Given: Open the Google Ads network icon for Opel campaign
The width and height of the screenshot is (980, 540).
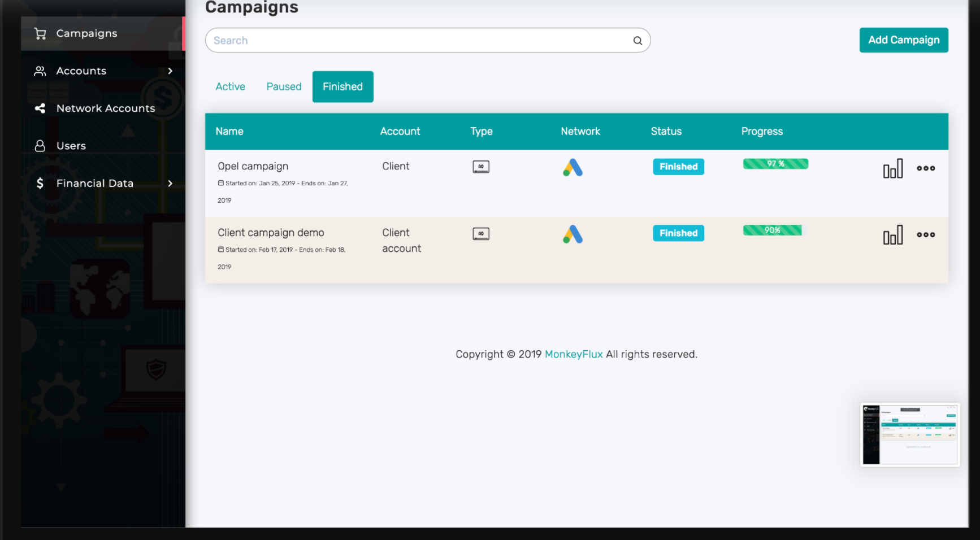Looking at the screenshot, I should pyautogui.click(x=573, y=167).
